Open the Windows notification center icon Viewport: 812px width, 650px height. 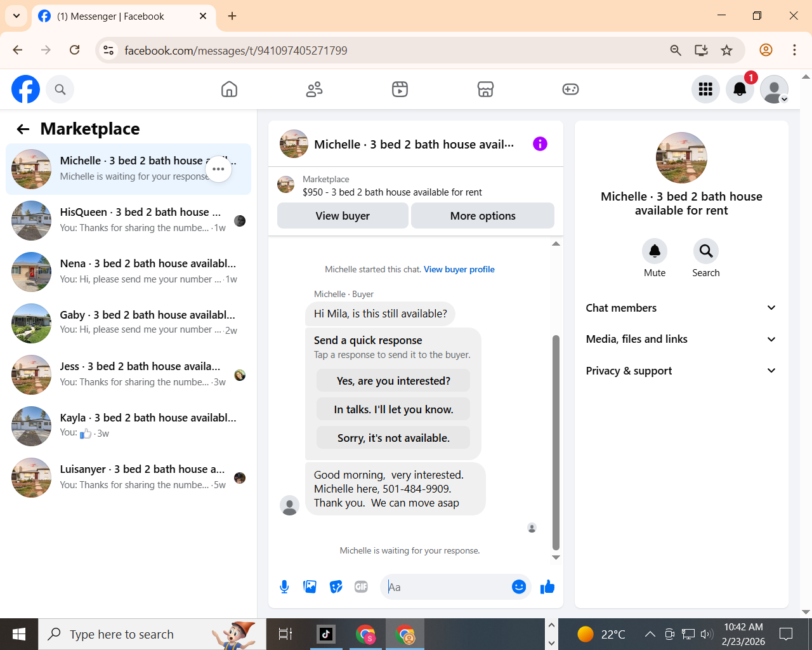(786, 634)
